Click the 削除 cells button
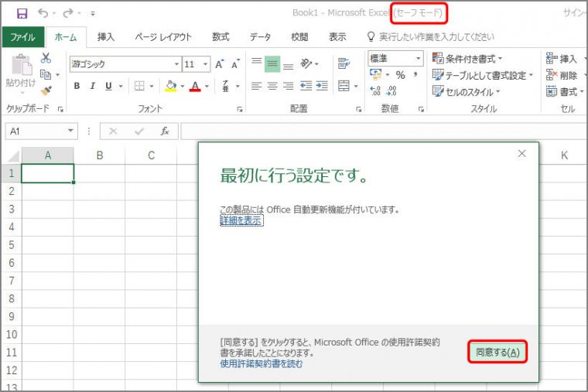 [562, 75]
